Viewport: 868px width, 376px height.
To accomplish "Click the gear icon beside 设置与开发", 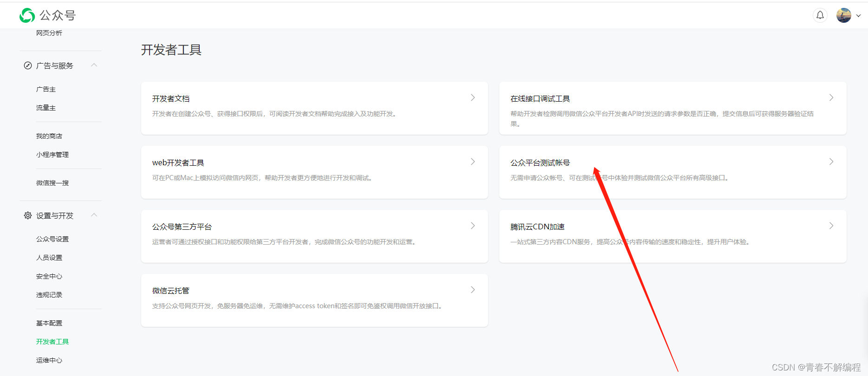I will [x=28, y=215].
